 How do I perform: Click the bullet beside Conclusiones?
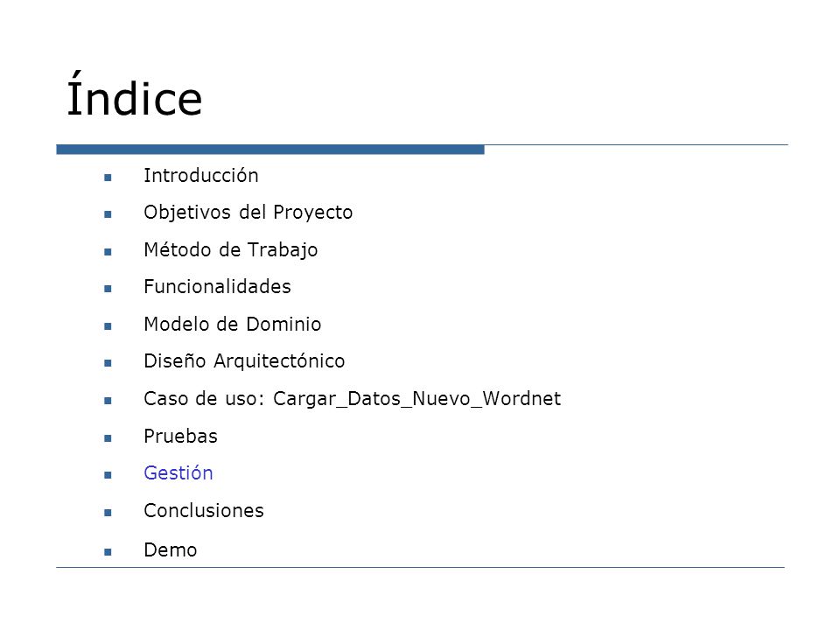point(108,513)
